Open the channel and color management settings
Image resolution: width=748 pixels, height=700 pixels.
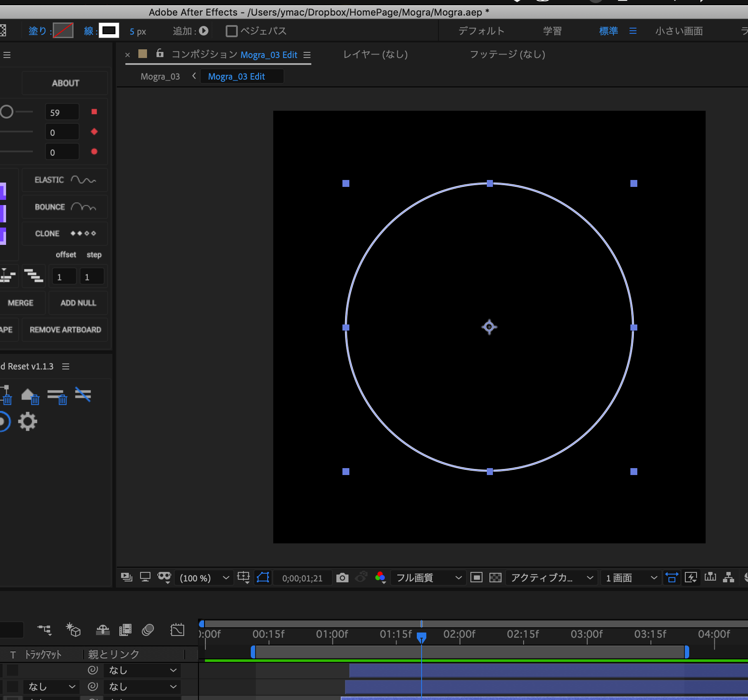(x=380, y=578)
